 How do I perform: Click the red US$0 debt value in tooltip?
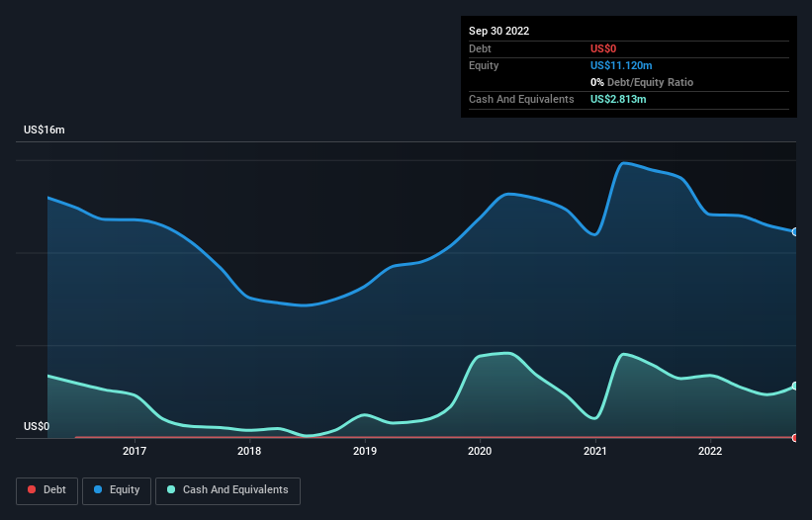tap(603, 48)
